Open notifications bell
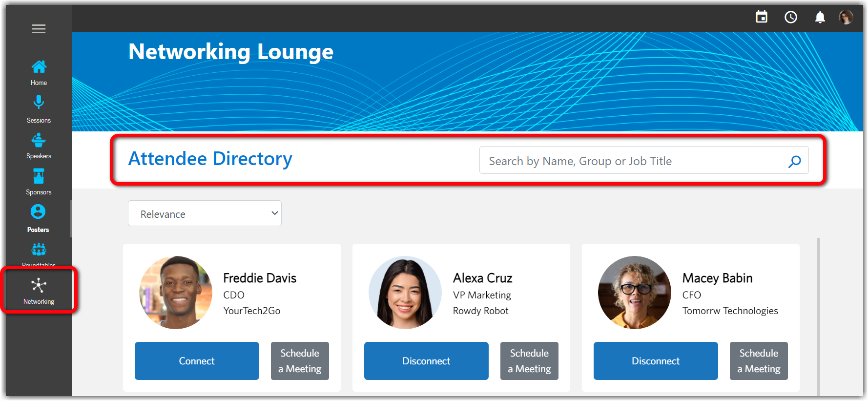This screenshot has width=868, height=401. click(x=820, y=17)
